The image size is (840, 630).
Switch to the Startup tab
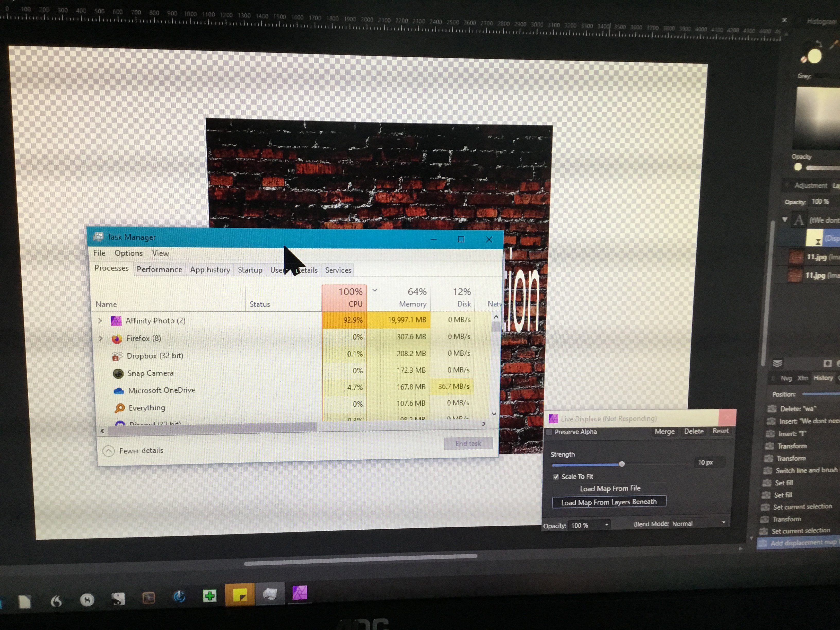pyautogui.click(x=250, y=270)
